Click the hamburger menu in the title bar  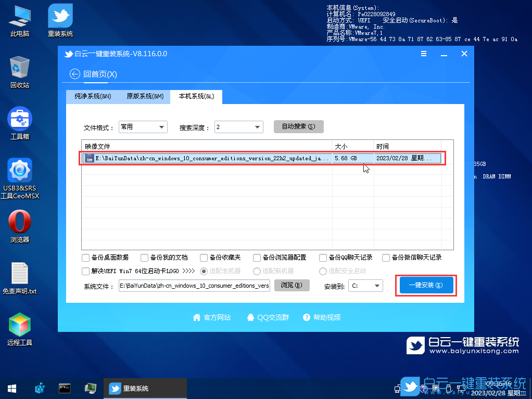424,54
